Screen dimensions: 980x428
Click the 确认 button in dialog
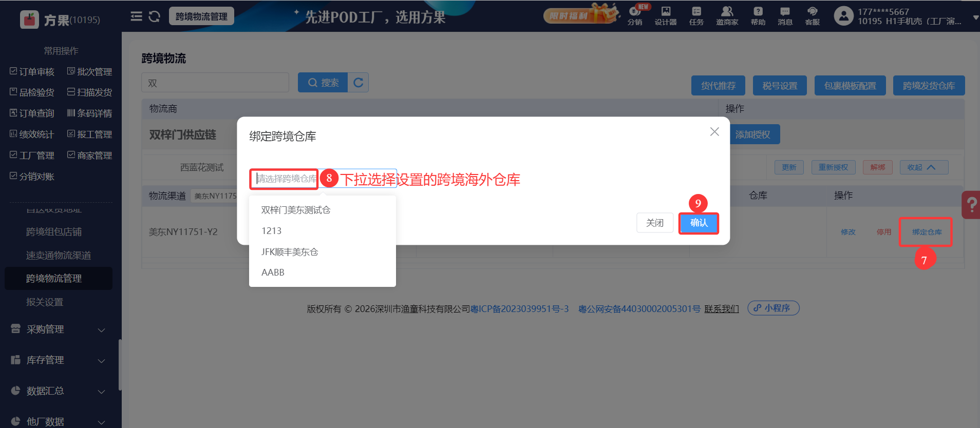point(699,223)
